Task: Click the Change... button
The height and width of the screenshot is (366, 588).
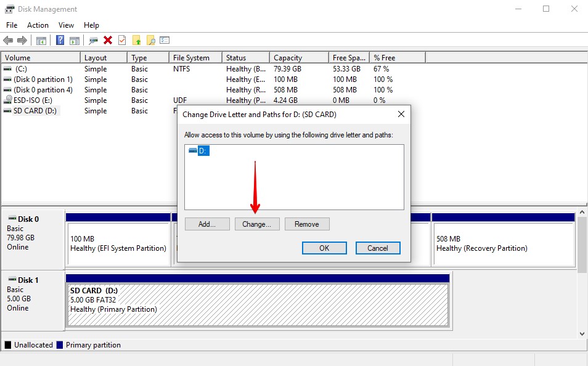Action: click(257, 224)
